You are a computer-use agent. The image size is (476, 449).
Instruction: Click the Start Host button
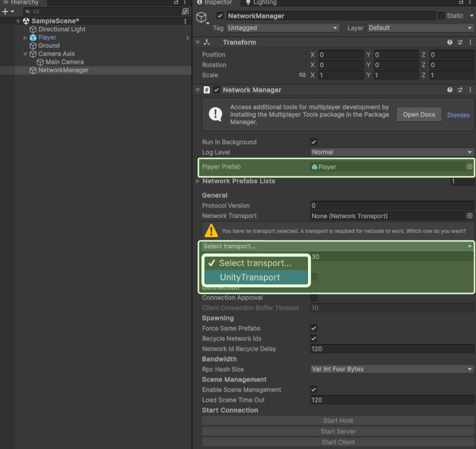[338, 421]
